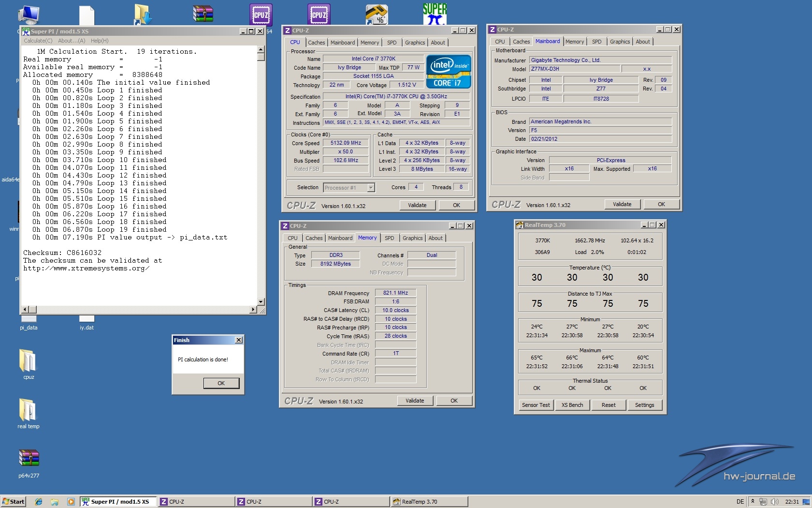Viewport: 812px width, 508px height.
Task: Click Reset button in RealTemp
Action: [609, 405]
